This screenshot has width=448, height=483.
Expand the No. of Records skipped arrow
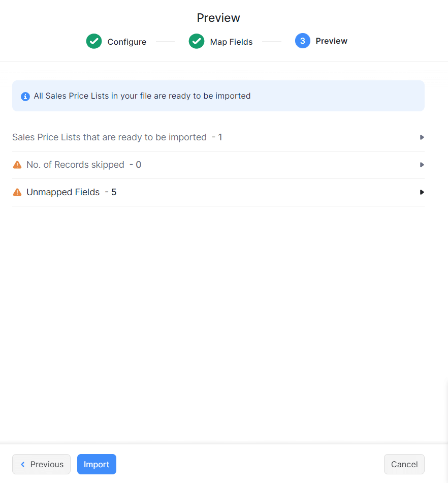[x=422, y=165]
